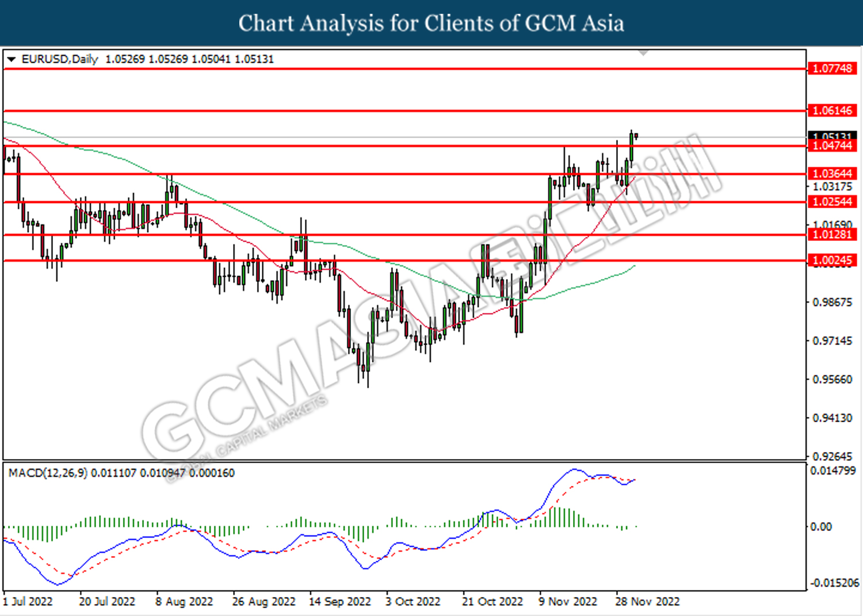
Task: Click the 1.03644 red price label
Action: tap(832, 174)
